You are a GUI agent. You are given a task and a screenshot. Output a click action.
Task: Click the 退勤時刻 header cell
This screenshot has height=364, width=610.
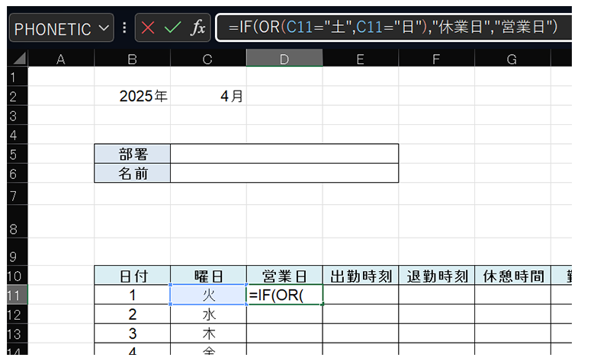436,275
